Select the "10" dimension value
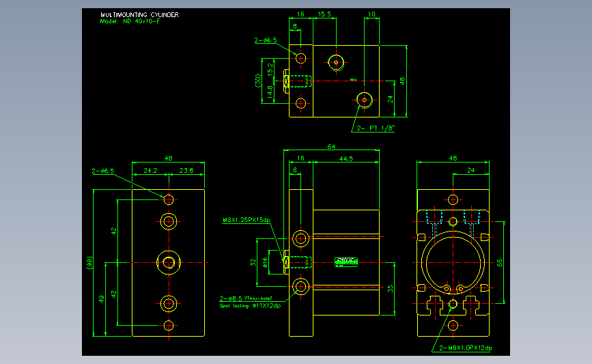592x364 pixels. (372, 14)
